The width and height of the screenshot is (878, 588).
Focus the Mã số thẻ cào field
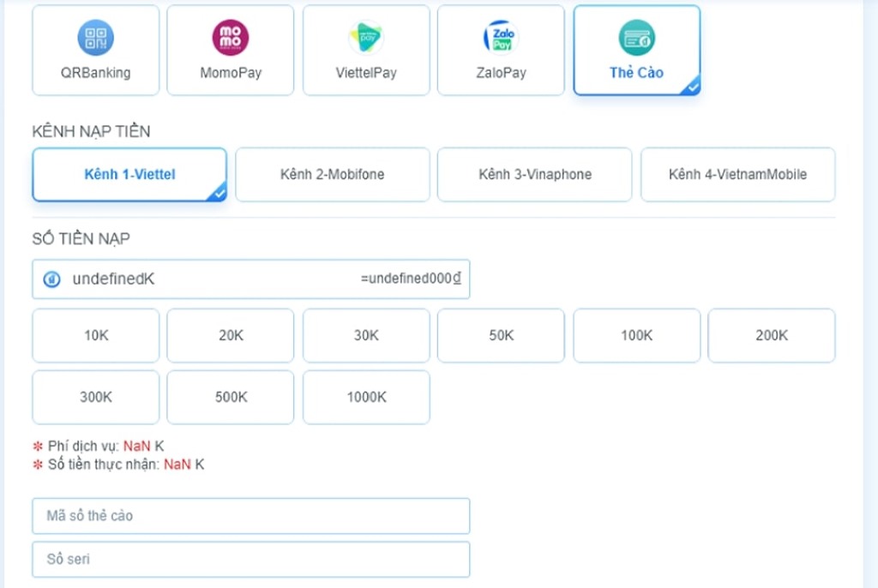[x=250, y=516]
